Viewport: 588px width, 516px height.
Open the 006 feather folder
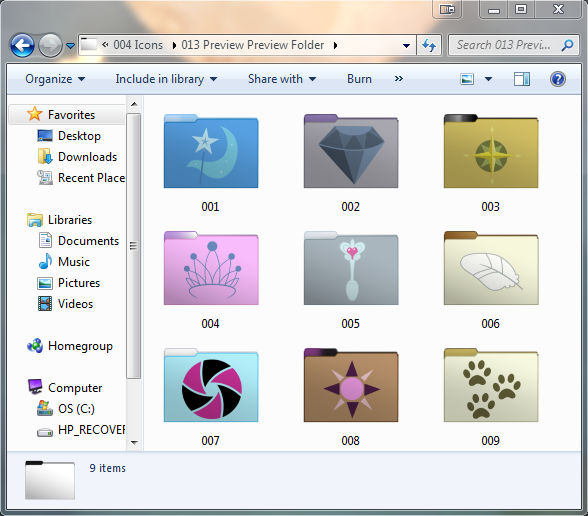[x=491, y=268]
